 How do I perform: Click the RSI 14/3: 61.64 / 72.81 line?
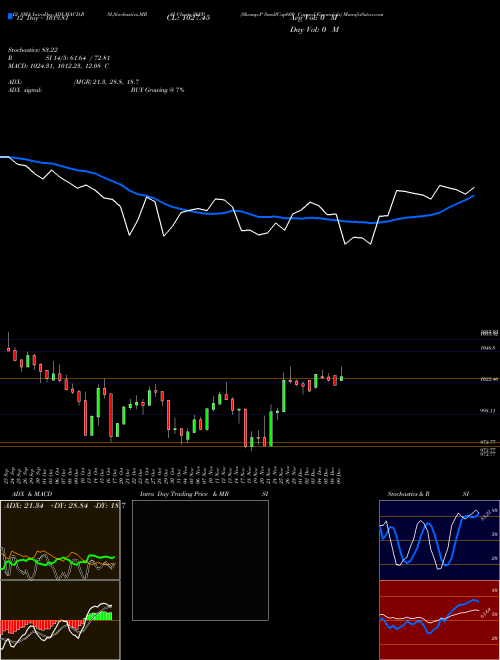tap(59, 58)
